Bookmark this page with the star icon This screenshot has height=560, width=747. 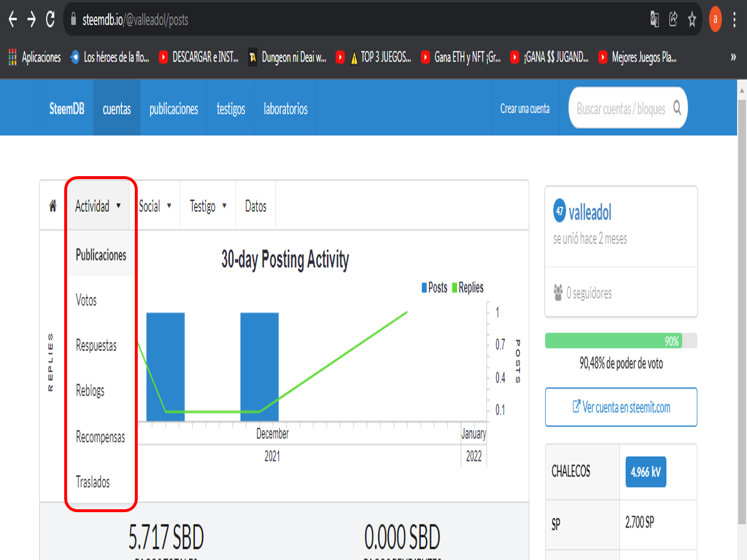coord(692,20)
